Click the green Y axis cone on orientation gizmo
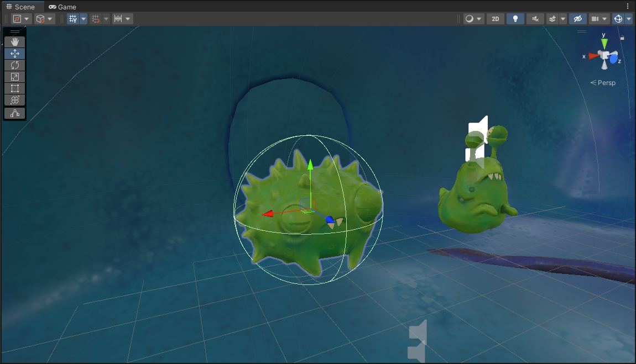The height and width of the screenshot is (364, 636). click(x=604, y=43)
